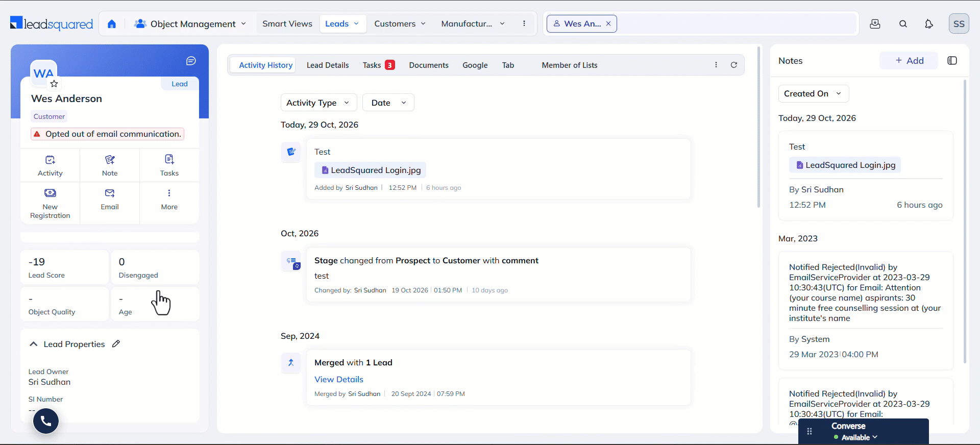Create Tasks from the lead quick actions

pos(169,166)
